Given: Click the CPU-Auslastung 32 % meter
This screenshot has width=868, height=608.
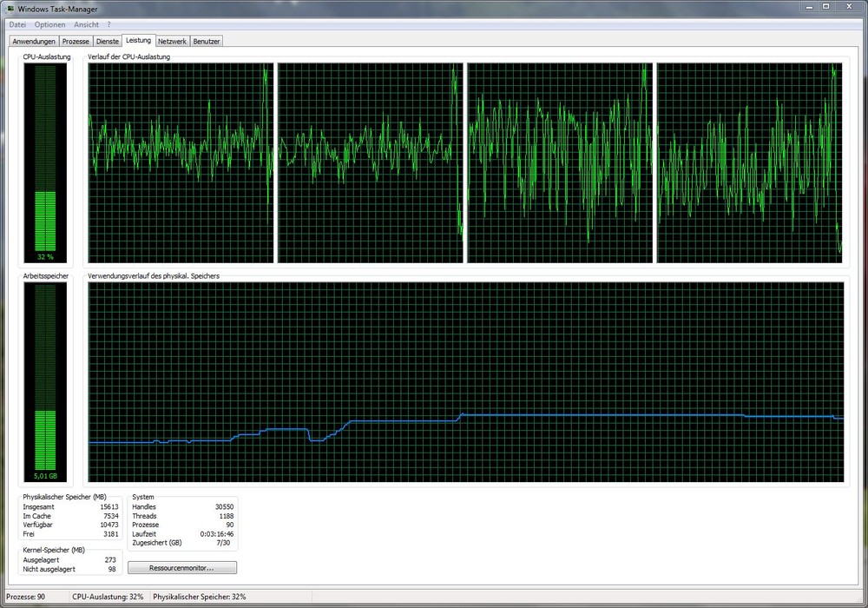Looking at the screenshot, I should pos(45,162).
